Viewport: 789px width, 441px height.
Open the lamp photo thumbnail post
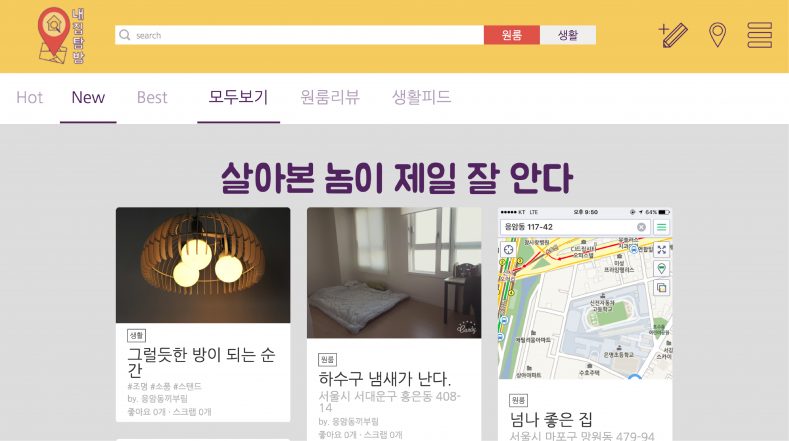point(203,265)
